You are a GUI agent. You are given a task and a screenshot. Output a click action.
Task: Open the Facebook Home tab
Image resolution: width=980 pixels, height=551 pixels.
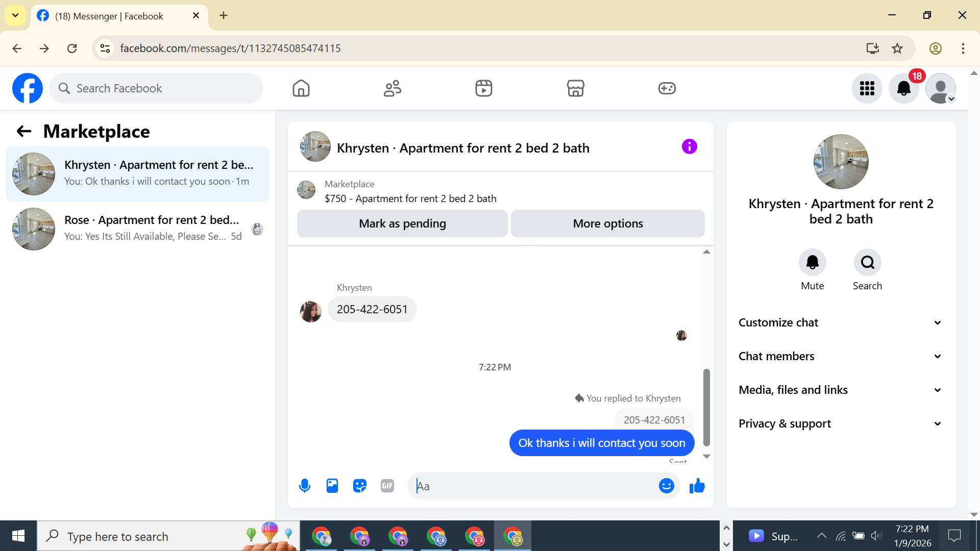301,88
